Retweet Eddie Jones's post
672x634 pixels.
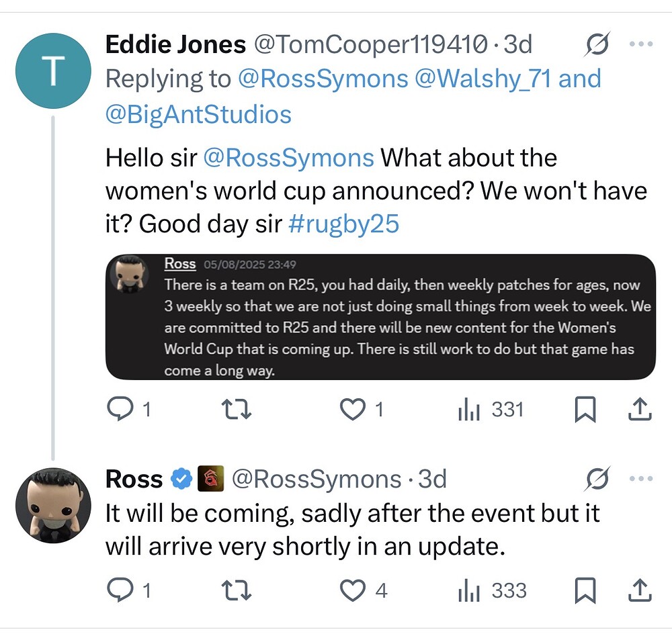tap(237, 410)
